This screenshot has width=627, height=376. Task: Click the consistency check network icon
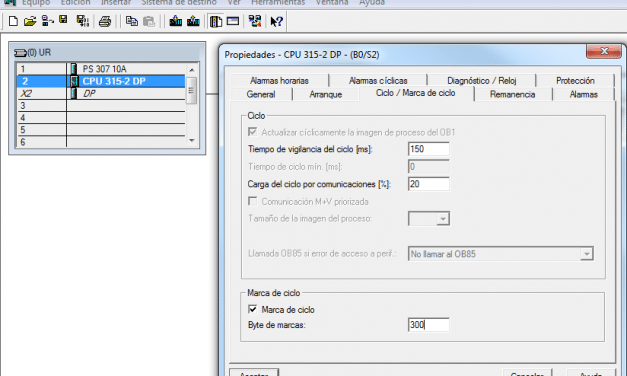(255, 21)
